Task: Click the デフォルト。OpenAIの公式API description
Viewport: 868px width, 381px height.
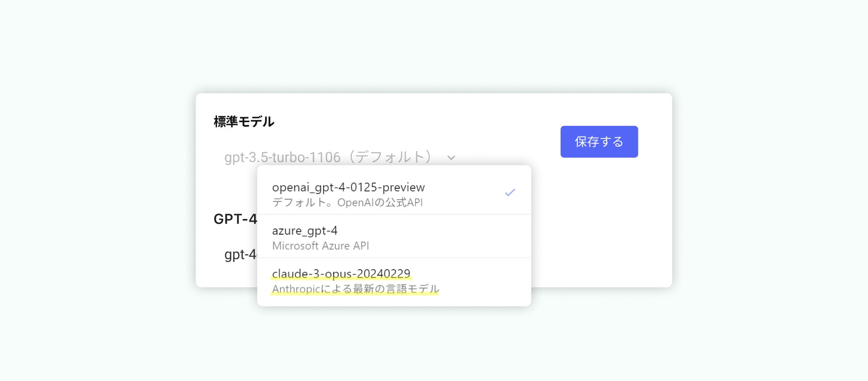Action: pos(347,202)
